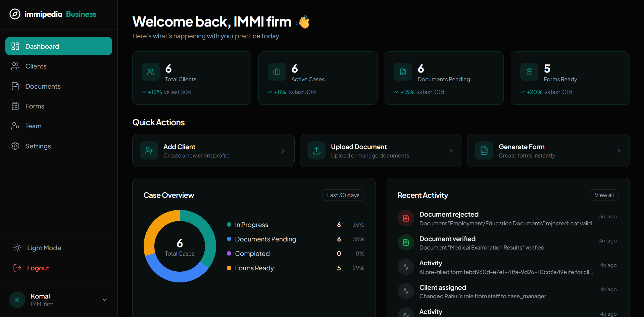Click the immipedia compass logo icon

coord(15,14)
